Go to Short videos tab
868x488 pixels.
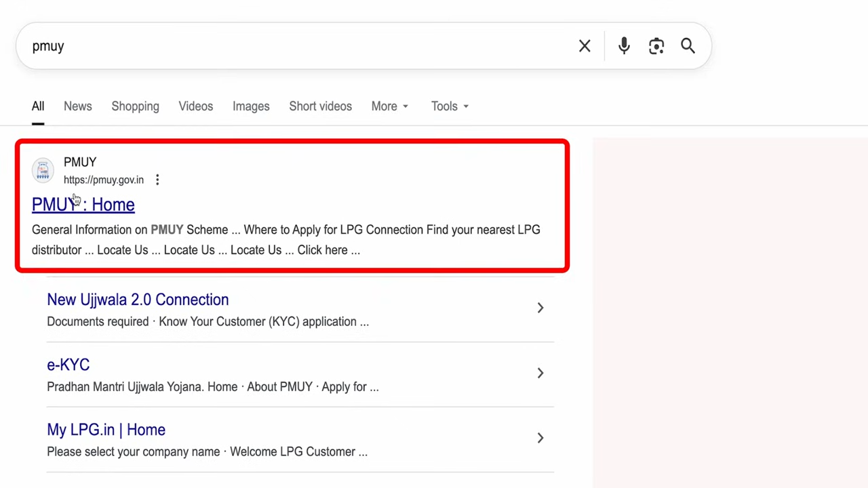[320, 106]
